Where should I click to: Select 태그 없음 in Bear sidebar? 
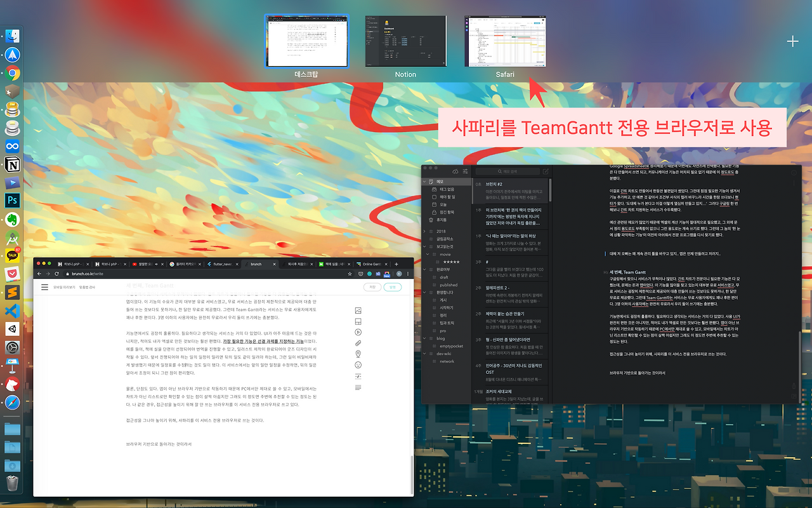click(x=447, y=189)
